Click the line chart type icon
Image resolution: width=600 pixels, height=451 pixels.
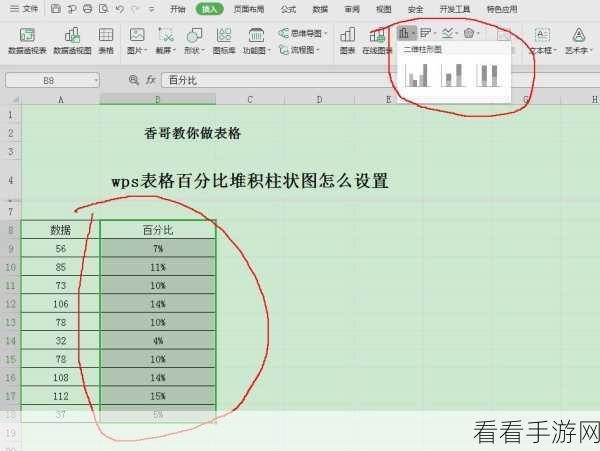point(447,33)
